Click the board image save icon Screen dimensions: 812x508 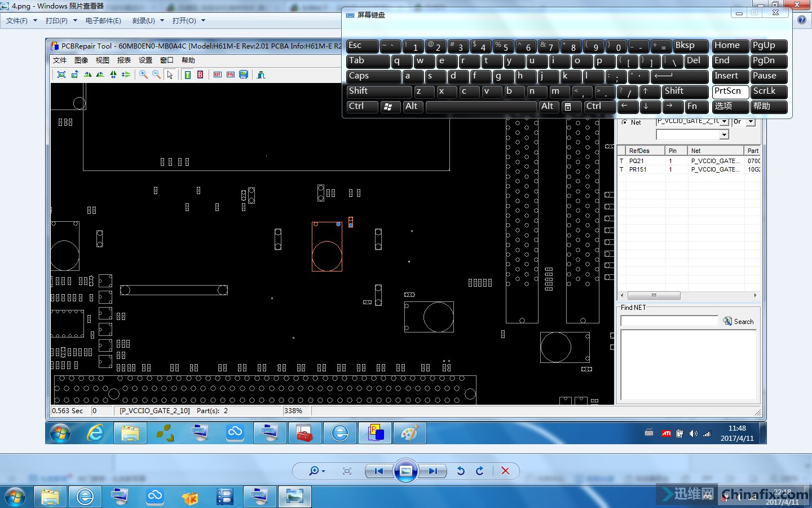(x=244, y=75)
